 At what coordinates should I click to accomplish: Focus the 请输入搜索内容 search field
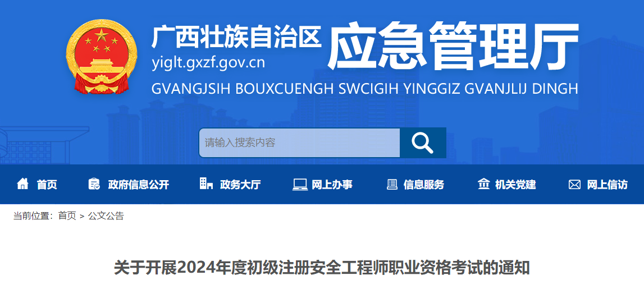[x=299, y=143]
